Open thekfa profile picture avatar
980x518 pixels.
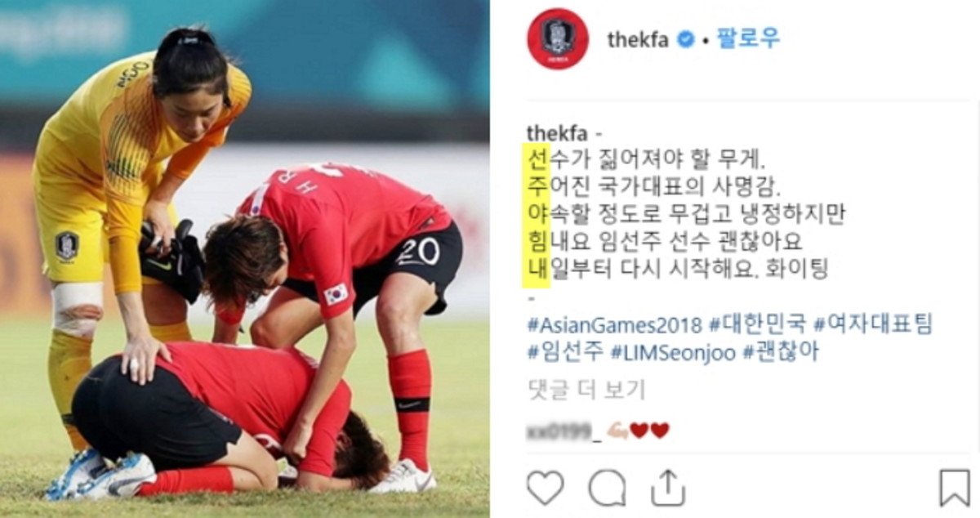[558, 38]
